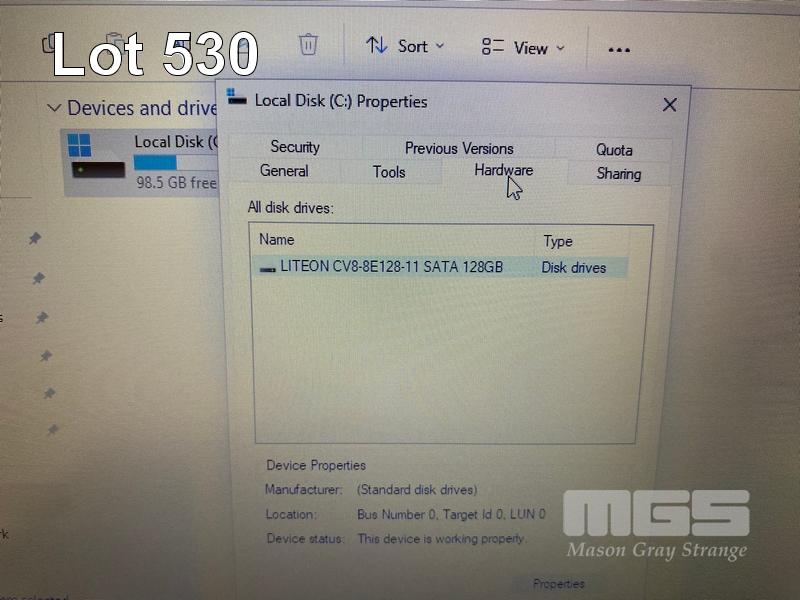Click the View layout icon in toolbar
Viewport: 800px width, 600px height.
point(493,47)
